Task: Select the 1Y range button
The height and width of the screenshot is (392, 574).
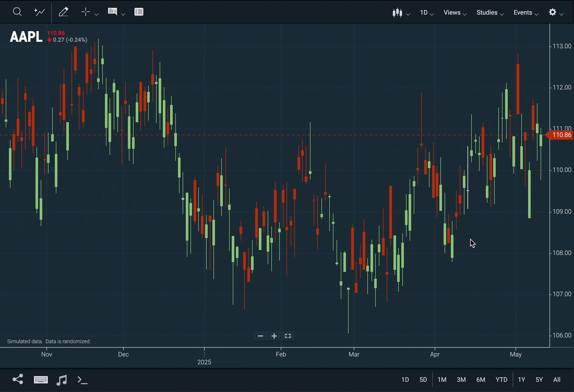Action: 521,379
